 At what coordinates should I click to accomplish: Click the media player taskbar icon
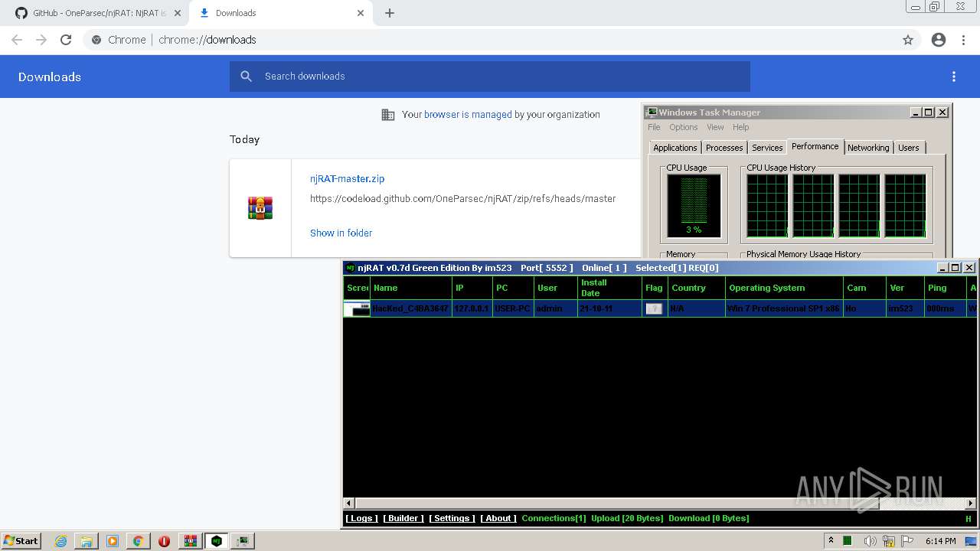coord(113,541)
